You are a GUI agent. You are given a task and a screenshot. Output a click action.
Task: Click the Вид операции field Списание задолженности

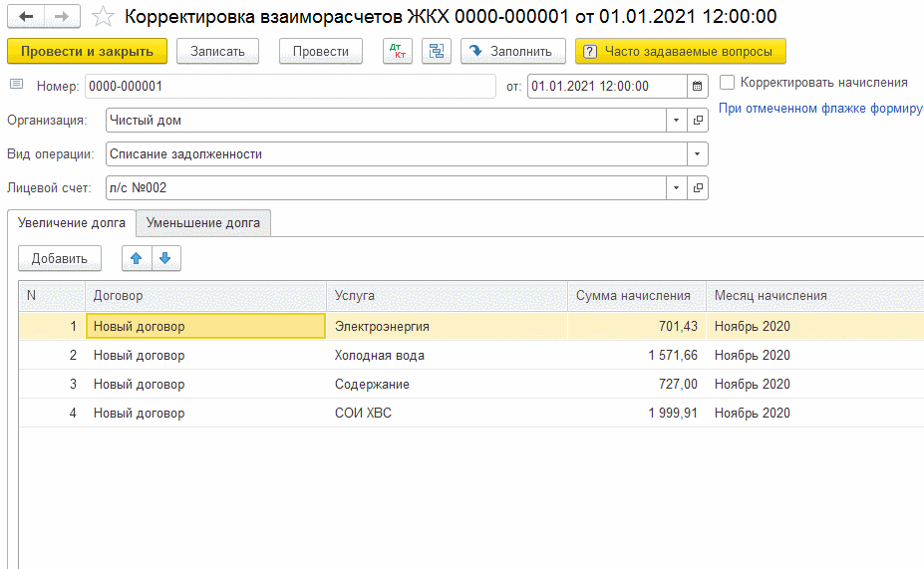click(397, 154)
